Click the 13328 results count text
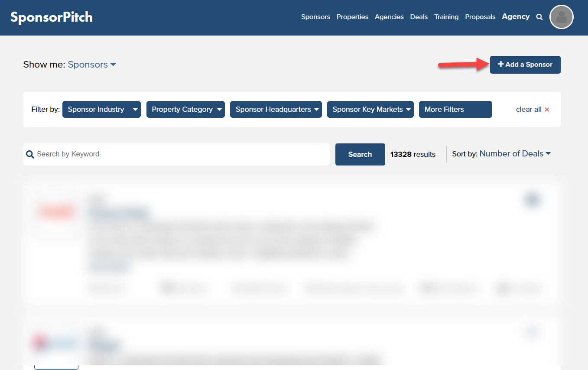This screenshot has width=588, height=370. point(413,154)
